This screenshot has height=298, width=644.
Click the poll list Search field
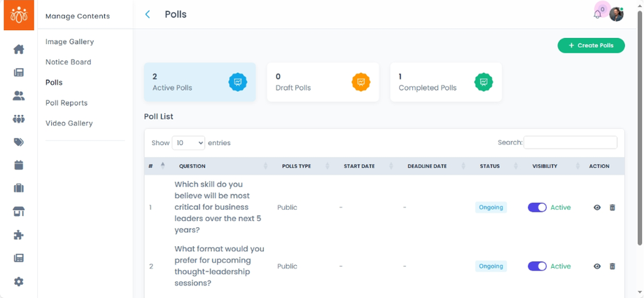point(570,142)
